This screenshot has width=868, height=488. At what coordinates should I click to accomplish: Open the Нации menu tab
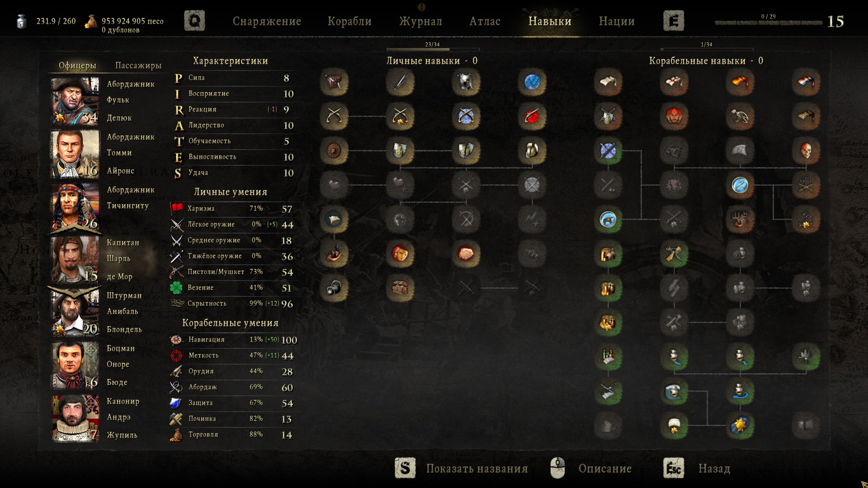617,21
